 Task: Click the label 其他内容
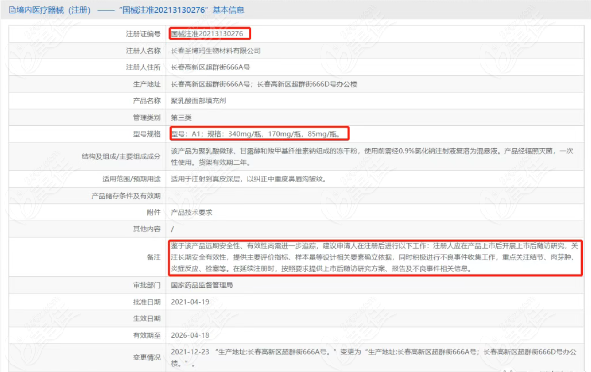(x=147, y=229)
